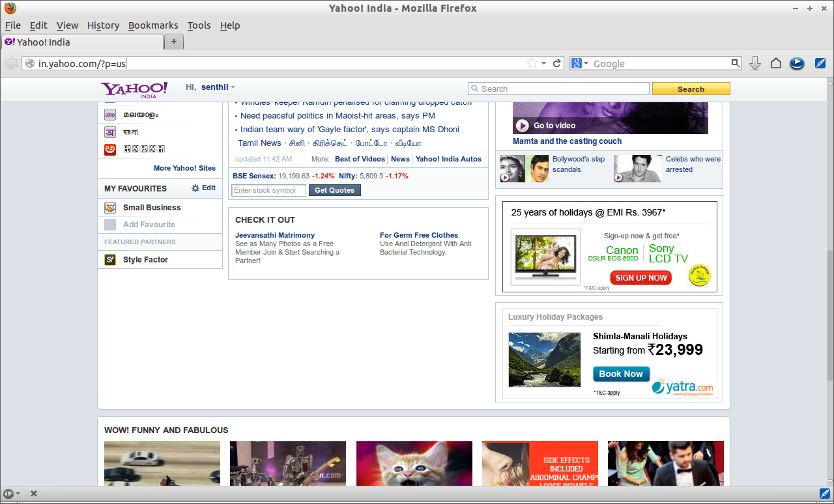
Task: Click the pencil icon in the status bar
Action: point(824,494)
